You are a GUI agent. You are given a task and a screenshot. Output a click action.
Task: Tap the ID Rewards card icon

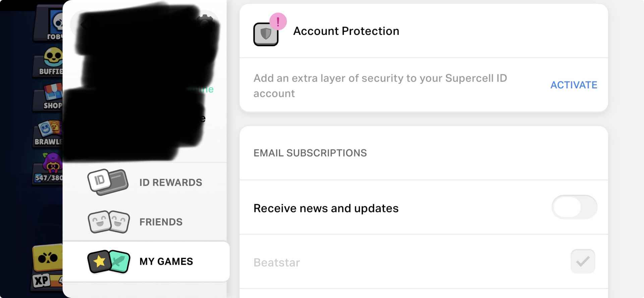[108, 182]
